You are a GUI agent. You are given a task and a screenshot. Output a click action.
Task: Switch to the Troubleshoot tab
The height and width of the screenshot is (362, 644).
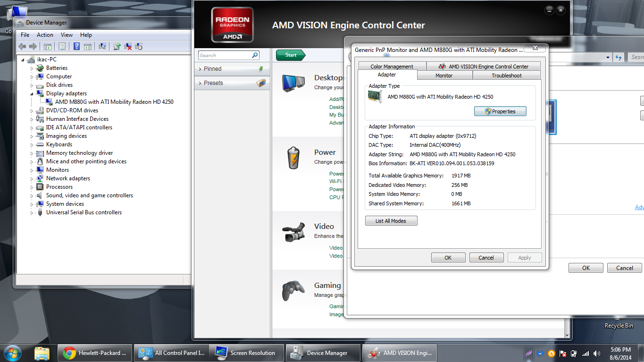coord(507,76)
